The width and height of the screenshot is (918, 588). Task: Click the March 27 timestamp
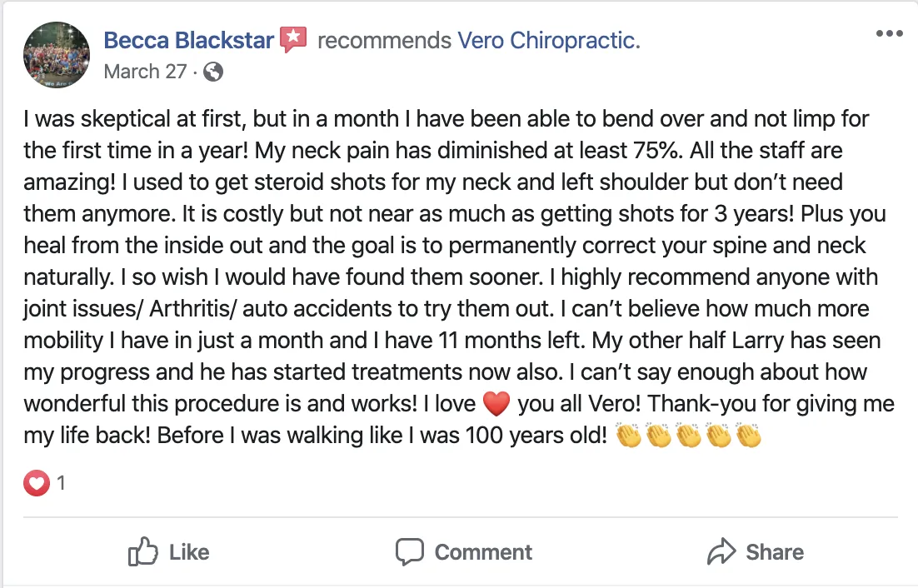145,72
